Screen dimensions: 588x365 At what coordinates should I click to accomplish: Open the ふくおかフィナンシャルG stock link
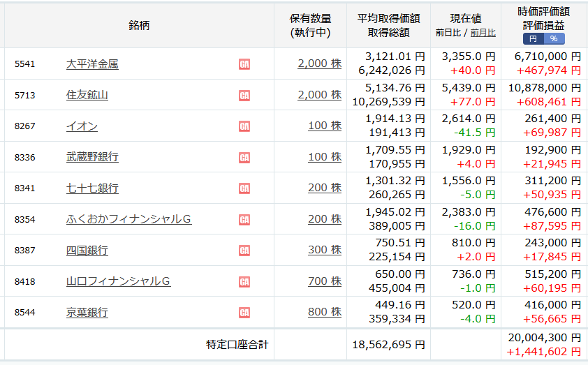pos(128,219)
